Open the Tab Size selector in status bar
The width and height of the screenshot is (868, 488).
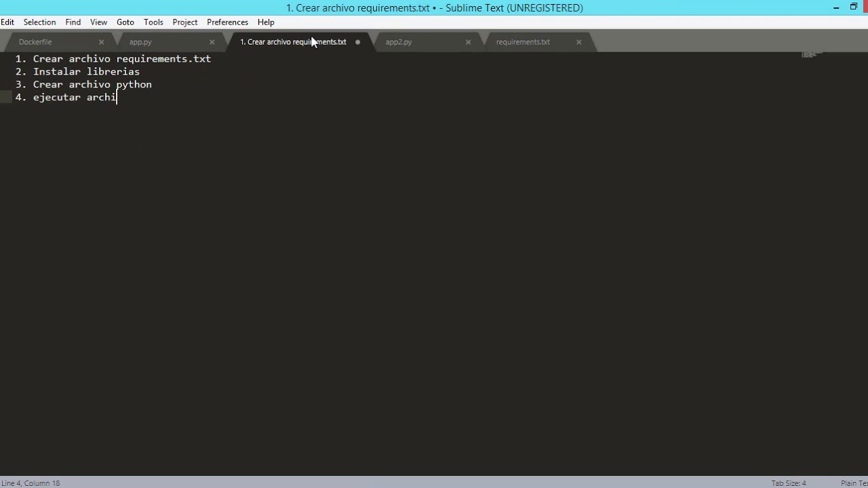[x=789, y=483]
